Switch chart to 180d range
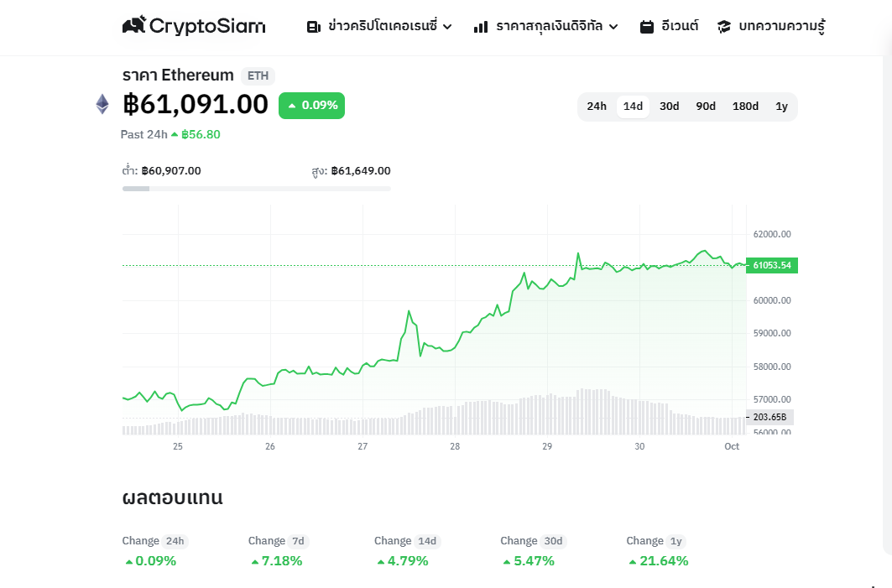892x588 pixels. pyautogui.click(x=745, y=107)
